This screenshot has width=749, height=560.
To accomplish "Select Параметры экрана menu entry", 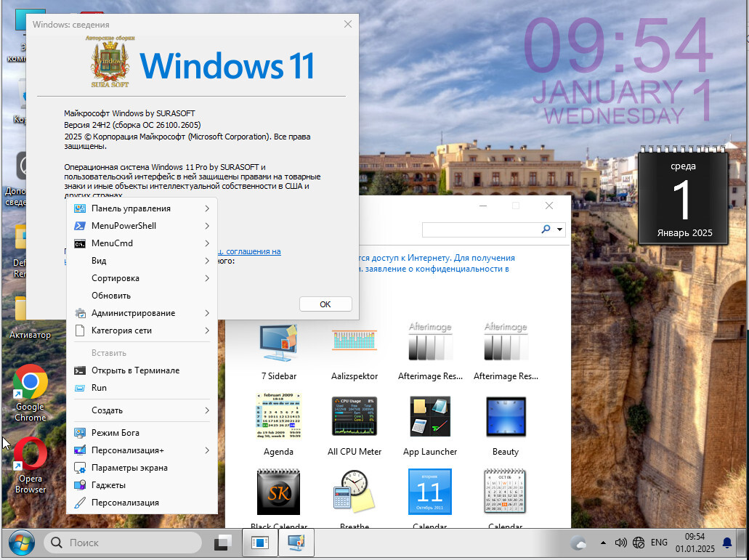I will click(142, 468).
